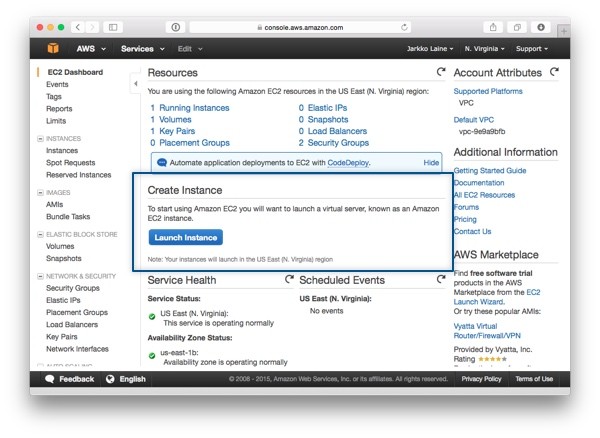Open the Supported Platforms link
This screenshot has height=438, width=600.
tap(488, 91)
